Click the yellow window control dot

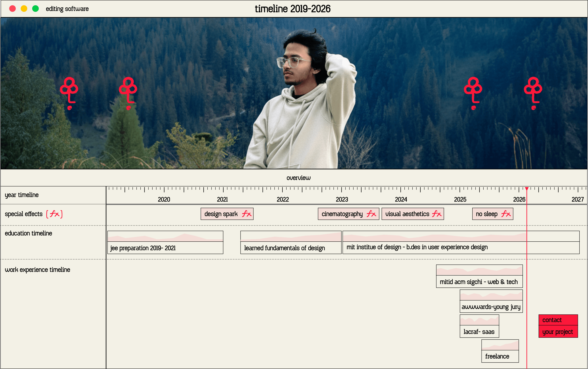(24, 9)
